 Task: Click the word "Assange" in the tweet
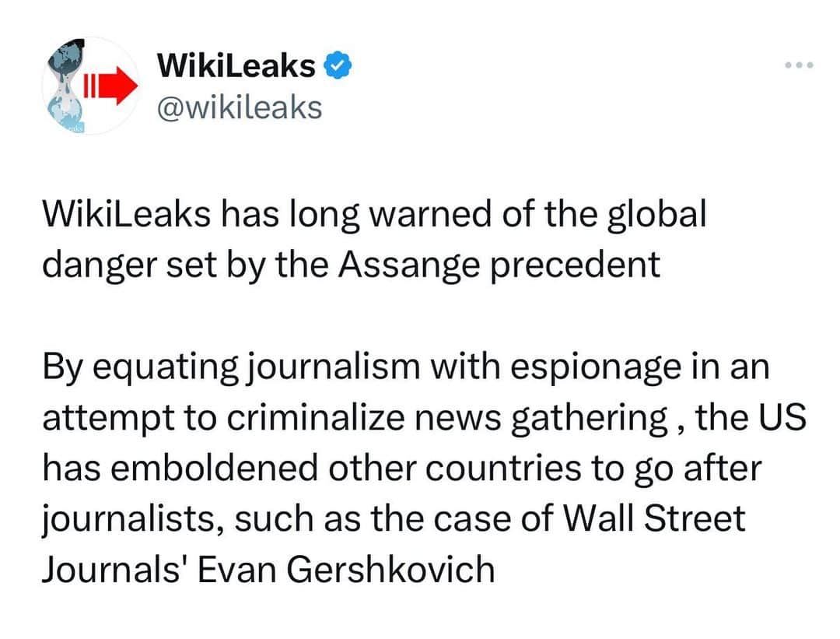click(x=409, y=265)
